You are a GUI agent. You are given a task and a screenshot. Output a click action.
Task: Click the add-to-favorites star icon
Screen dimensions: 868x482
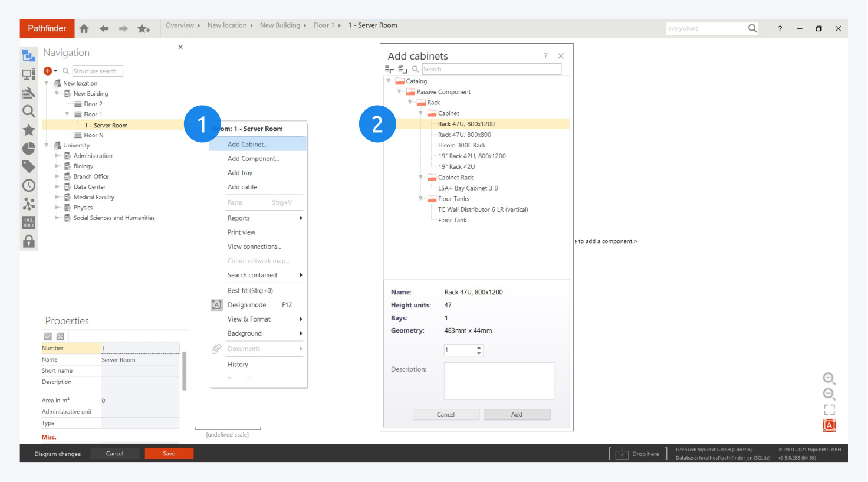click(143, 28)
